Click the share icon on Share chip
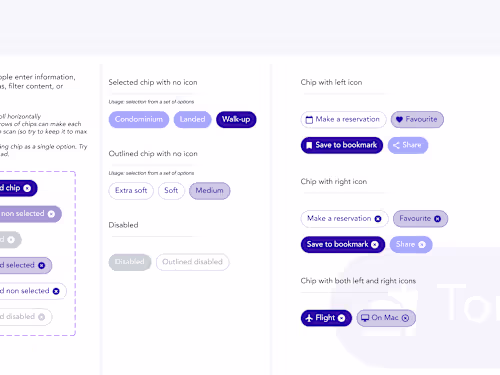 pyautogui.click(x=396, y=145)
